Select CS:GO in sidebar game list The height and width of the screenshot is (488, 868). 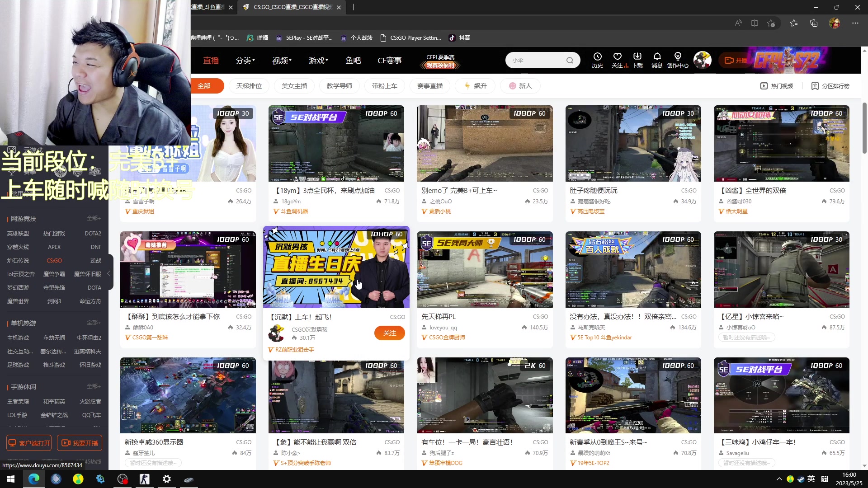click(54, 261)
